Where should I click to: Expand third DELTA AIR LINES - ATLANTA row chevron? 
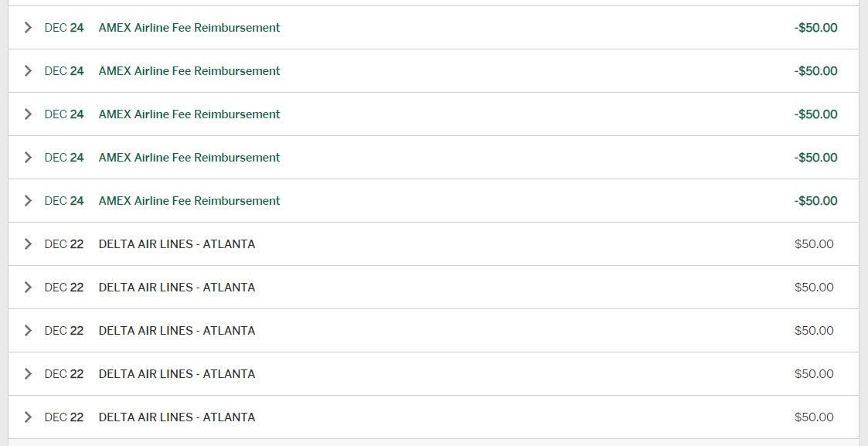click(29, 331)
